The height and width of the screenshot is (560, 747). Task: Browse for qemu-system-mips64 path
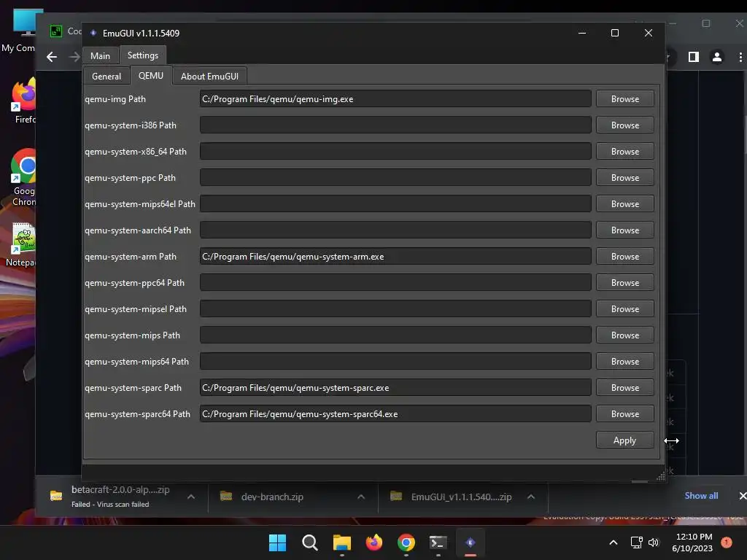(x=624, y=362)
